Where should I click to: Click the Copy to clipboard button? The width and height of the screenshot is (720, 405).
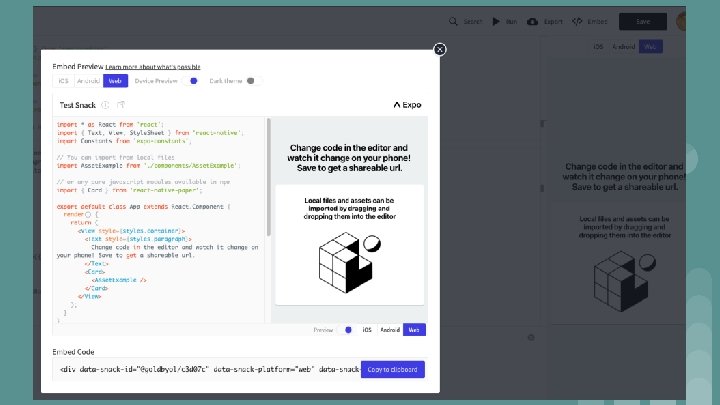[x=393, y=369]
